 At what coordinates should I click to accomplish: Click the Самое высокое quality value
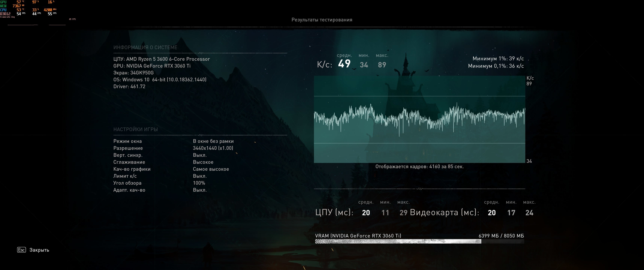point(211,169)
